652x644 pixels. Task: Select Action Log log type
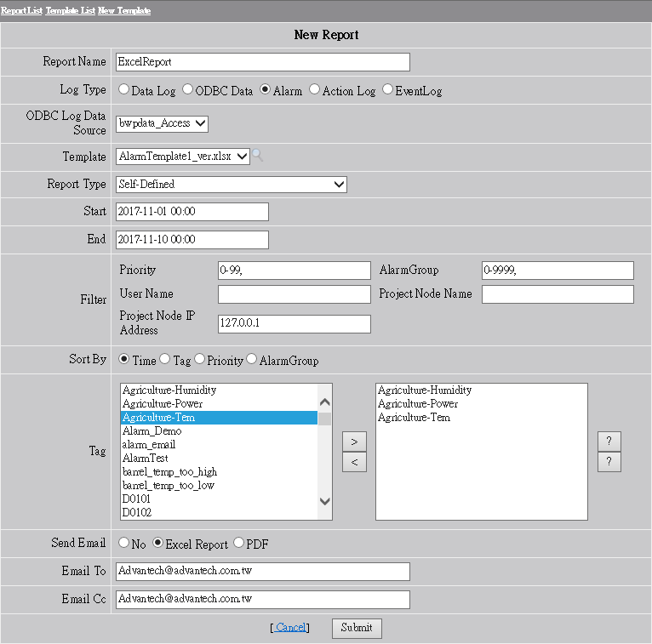pyautogui.click(x=314, y=89)
